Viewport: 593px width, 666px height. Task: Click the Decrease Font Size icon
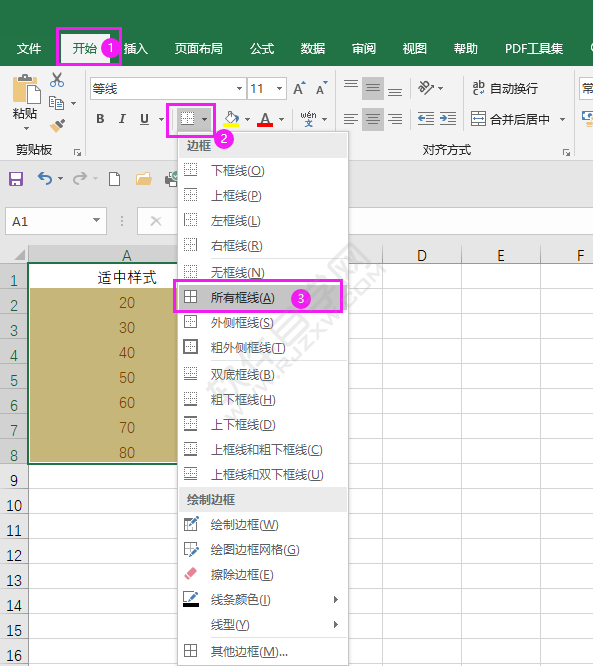[322, 88]
